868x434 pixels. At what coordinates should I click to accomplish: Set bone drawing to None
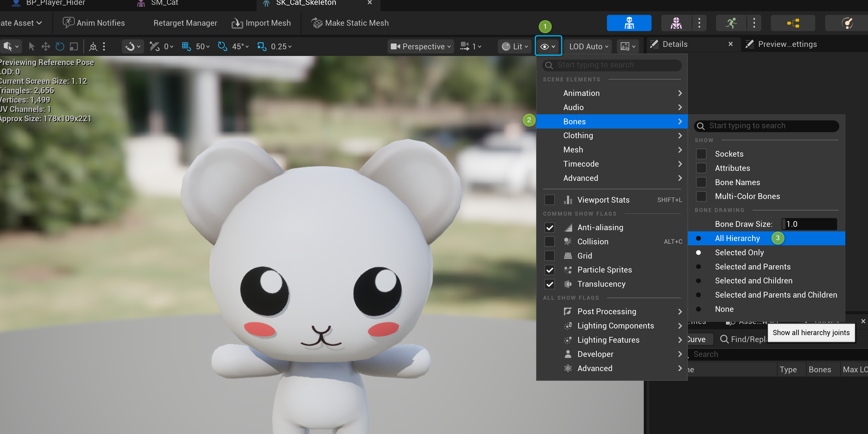(x=766, y=309)
